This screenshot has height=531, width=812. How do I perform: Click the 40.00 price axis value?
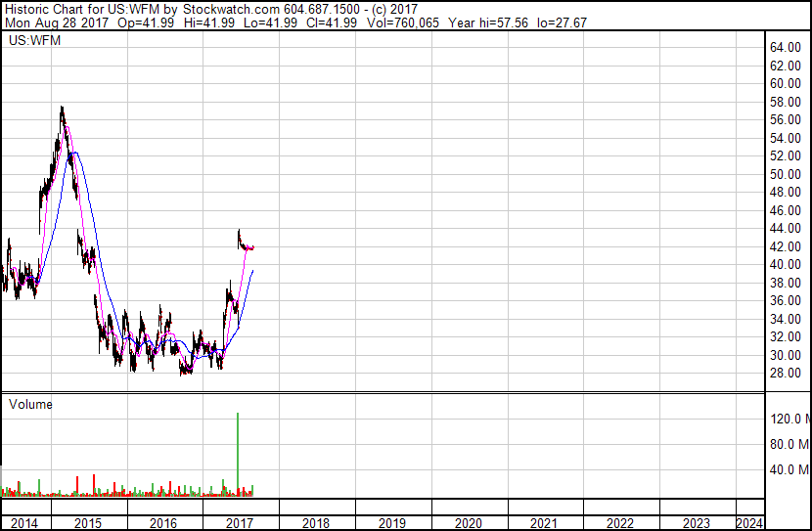(x=786, y=264)
